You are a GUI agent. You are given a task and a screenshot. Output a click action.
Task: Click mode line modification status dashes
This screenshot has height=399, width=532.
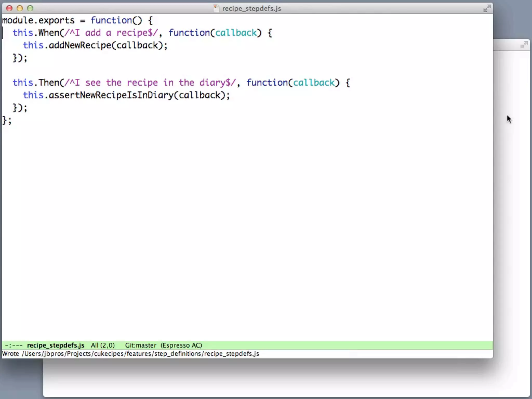(x=14, y=345)
